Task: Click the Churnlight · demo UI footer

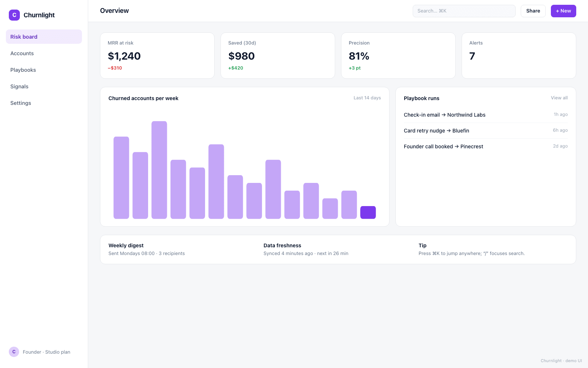Action: (x=561, y=361)
